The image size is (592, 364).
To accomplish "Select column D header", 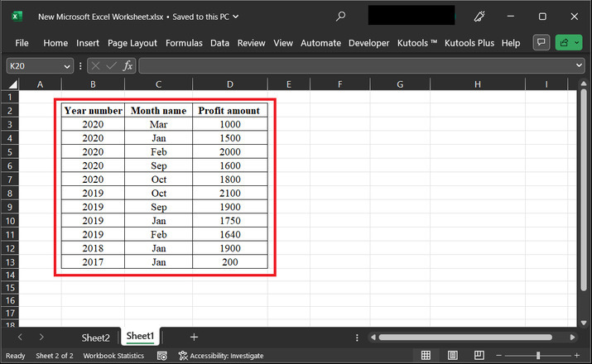I will click(230, 84).
